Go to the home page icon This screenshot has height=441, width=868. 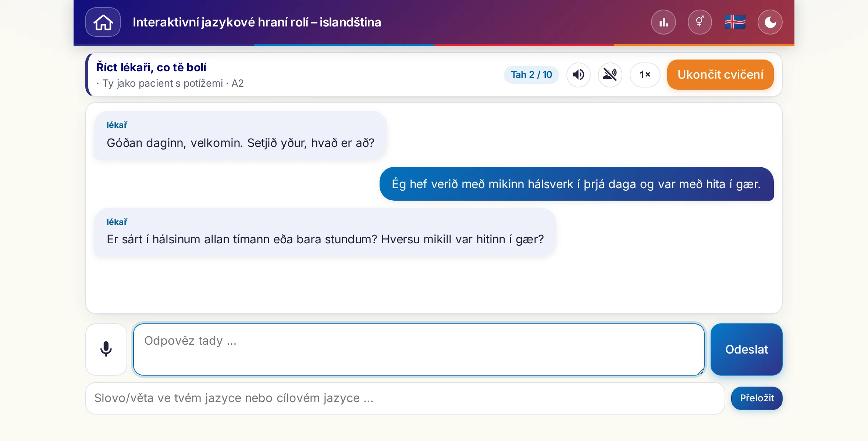pyautogui.click(x=103, y=22)
